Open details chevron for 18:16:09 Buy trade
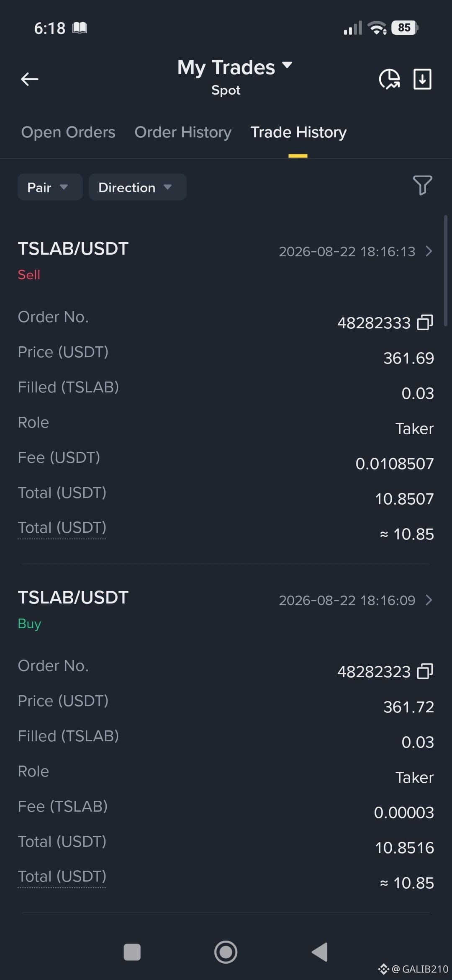Screen dimensions: 452x980 click(x=429, y=600)
